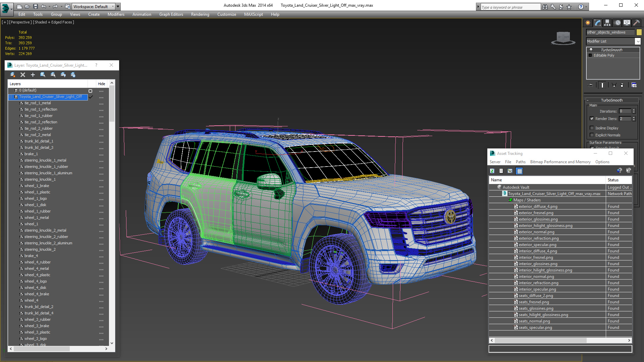Expand the Editable Poly stack entry

pos(590,55)
